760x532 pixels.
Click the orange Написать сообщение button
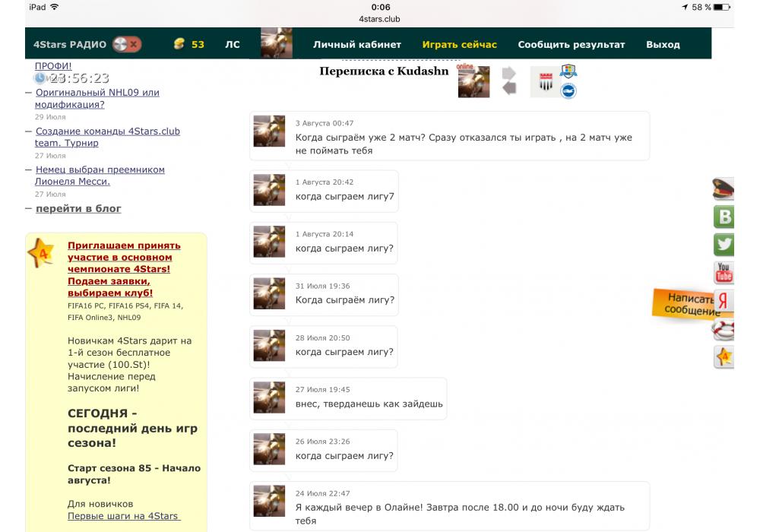[x=683, y=304]
